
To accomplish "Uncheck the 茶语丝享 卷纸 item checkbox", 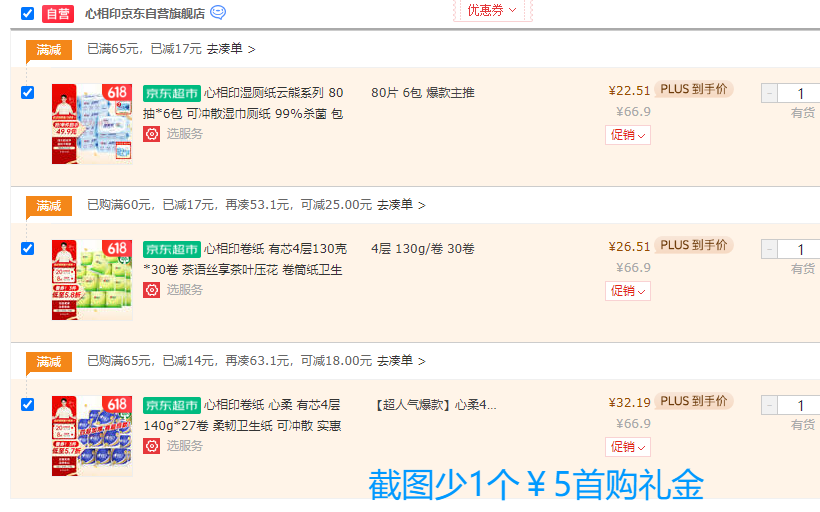I will click(27, 248).
